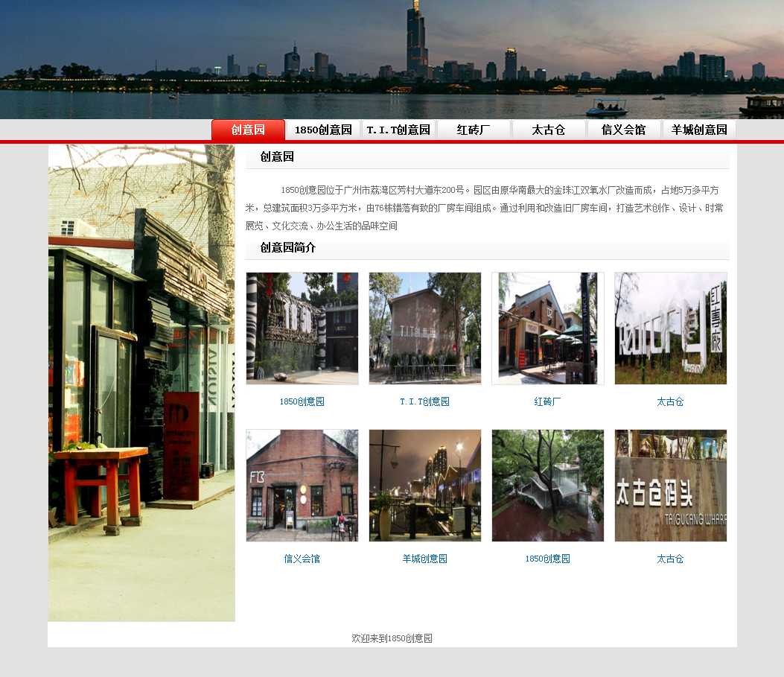Open the 信义会馆 caption link under photo
784x677 pixels.
pos(302,559)
